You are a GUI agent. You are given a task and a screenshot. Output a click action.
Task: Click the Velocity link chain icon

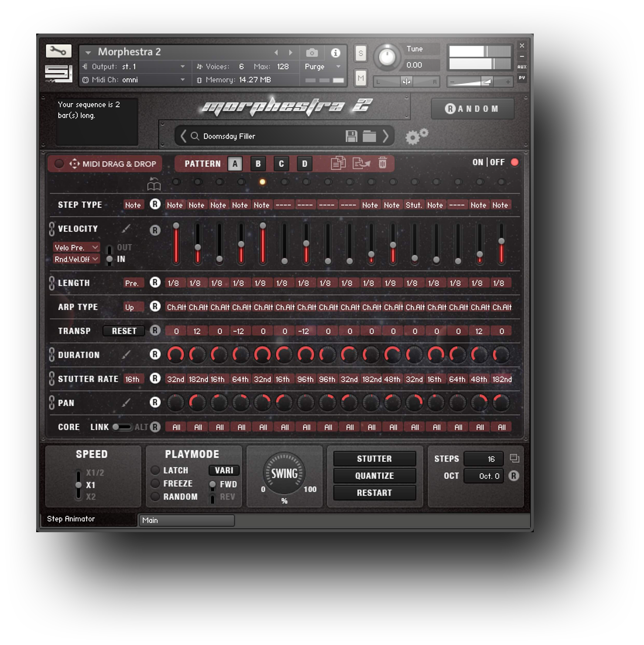click(52, 229)
